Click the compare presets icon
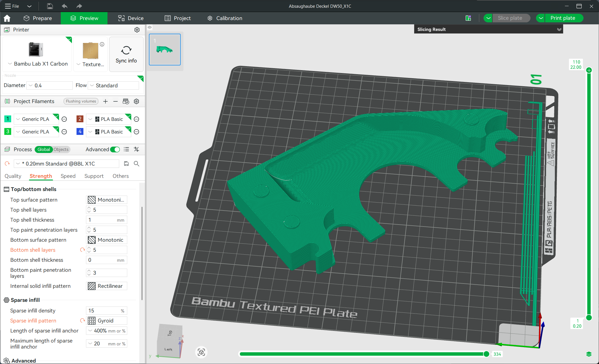The width and height of the screenshot is (599, 364). [x=137, y=149]
